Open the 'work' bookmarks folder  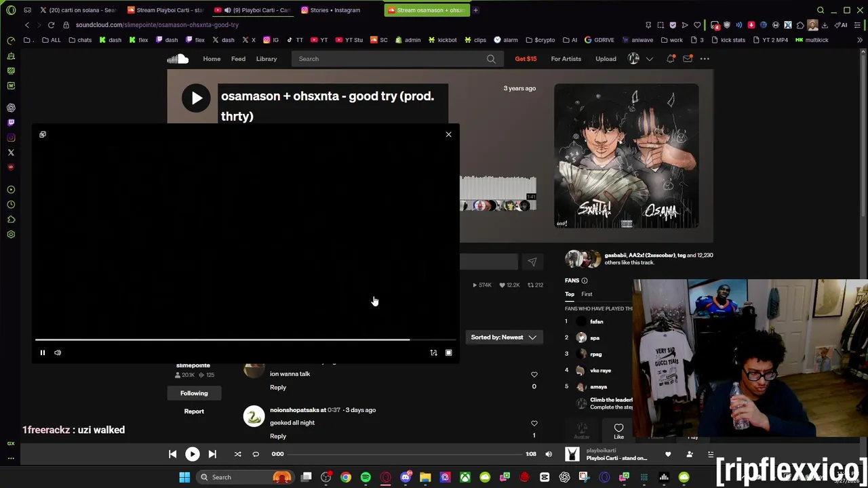(x=671, y=40)
